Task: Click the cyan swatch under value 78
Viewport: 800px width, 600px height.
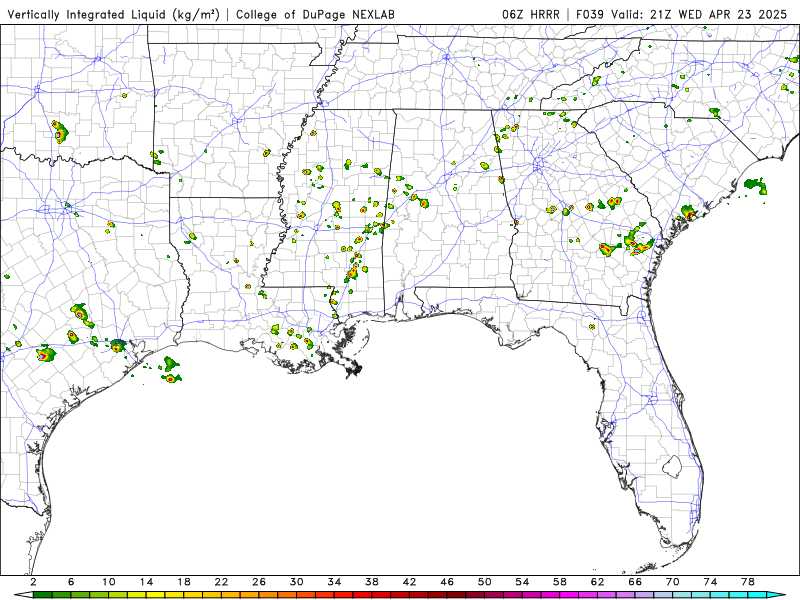Action: [758, 595]
